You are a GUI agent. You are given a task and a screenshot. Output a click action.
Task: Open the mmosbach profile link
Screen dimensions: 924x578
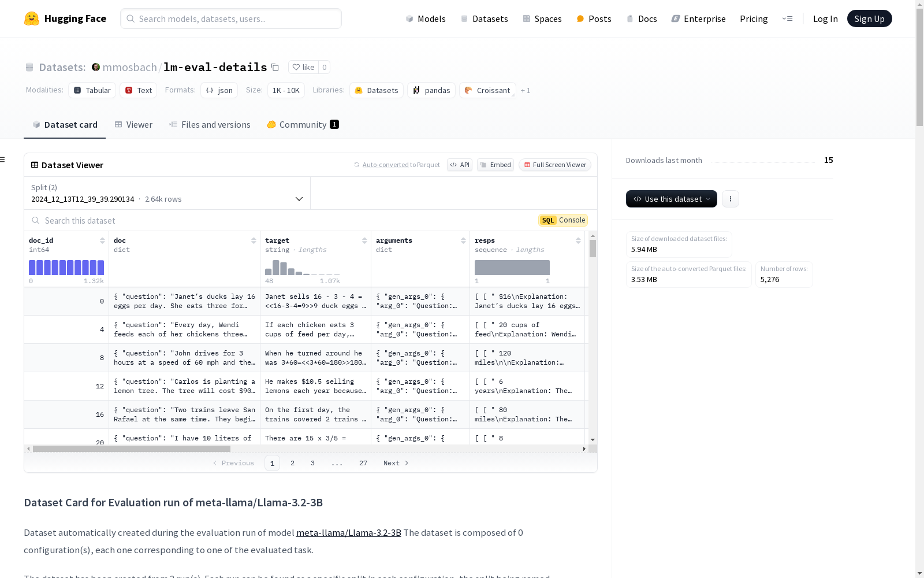pos(129,67)
